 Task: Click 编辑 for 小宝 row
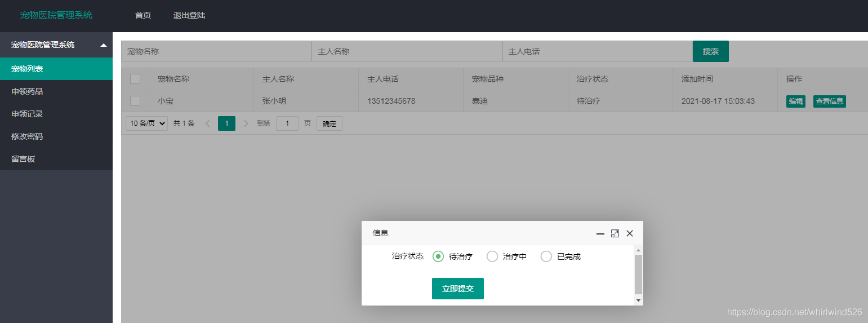pos(796,101)
